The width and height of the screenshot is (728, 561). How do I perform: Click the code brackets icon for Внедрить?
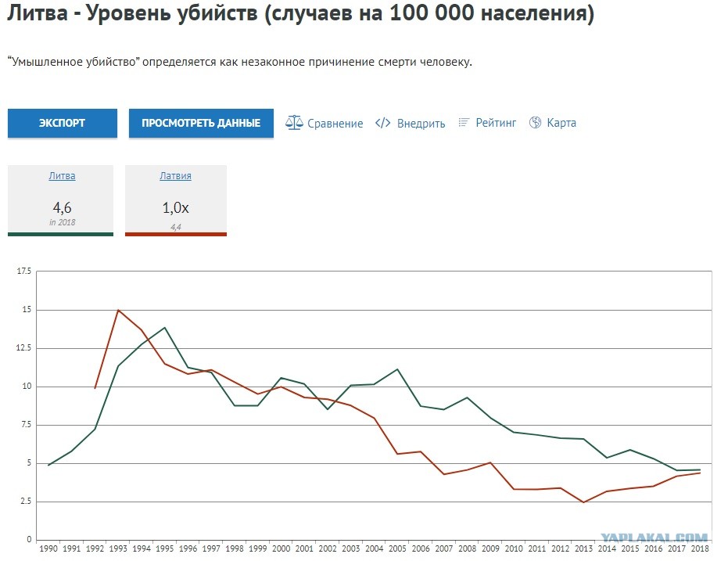pos(382,123)
